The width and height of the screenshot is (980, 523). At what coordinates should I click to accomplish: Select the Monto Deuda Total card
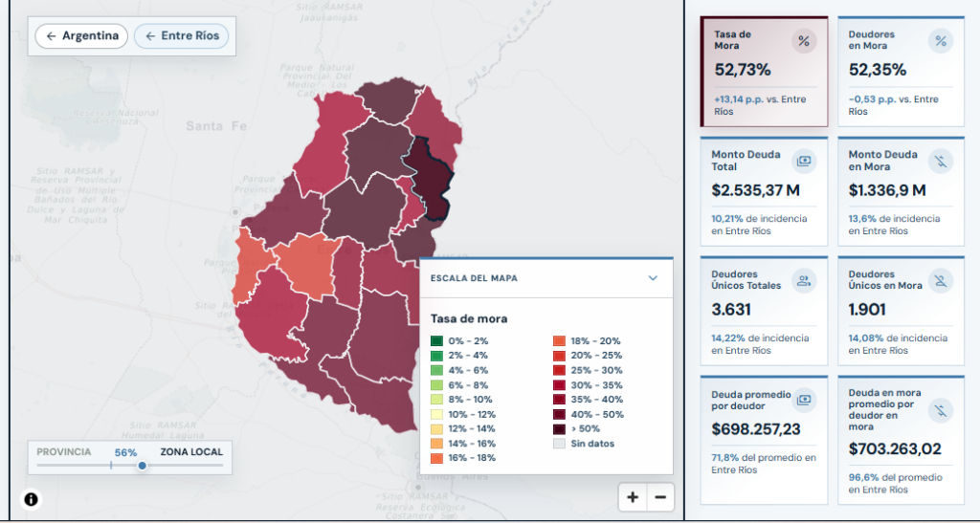pos(764,191)
